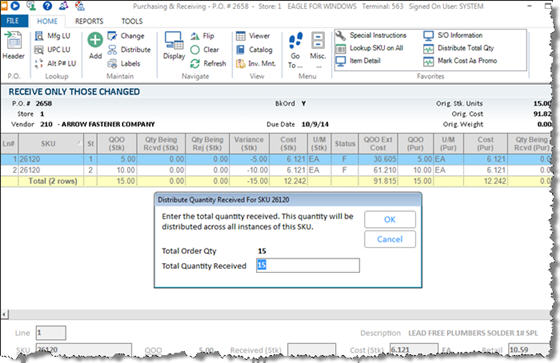The image size is (560, 363).
Task: Open the TOOLS ribbon tab
Action: point(132,21)
